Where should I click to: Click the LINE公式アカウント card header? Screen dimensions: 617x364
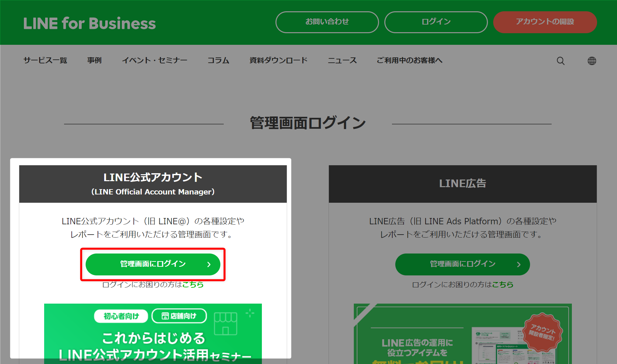(x=153, y=184)
